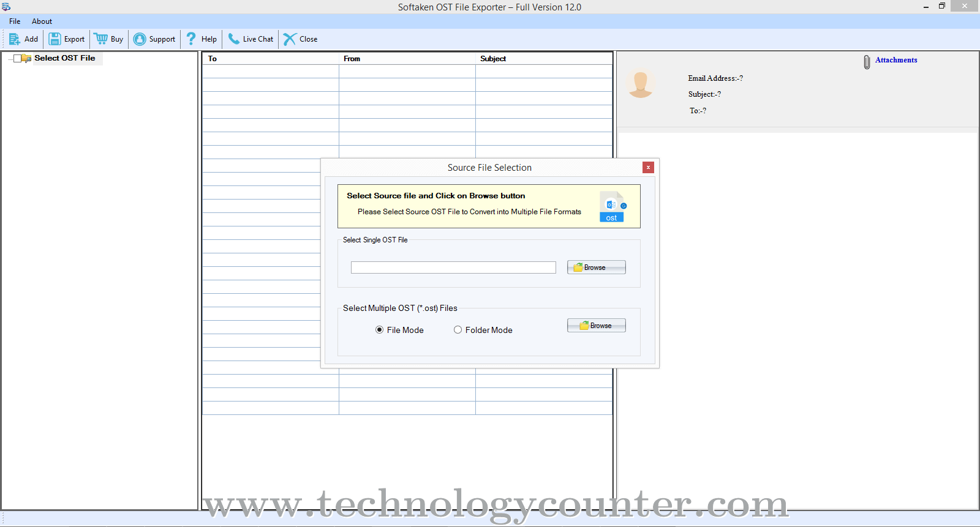Click the application icon in the title bar
This screenshot has width=980, height=527.
[6, 7]
